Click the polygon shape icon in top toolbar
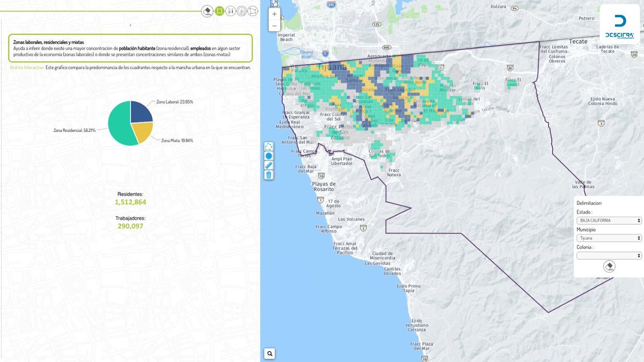The width and height of the screenshot is (644, 362). (x=253, y=11)
